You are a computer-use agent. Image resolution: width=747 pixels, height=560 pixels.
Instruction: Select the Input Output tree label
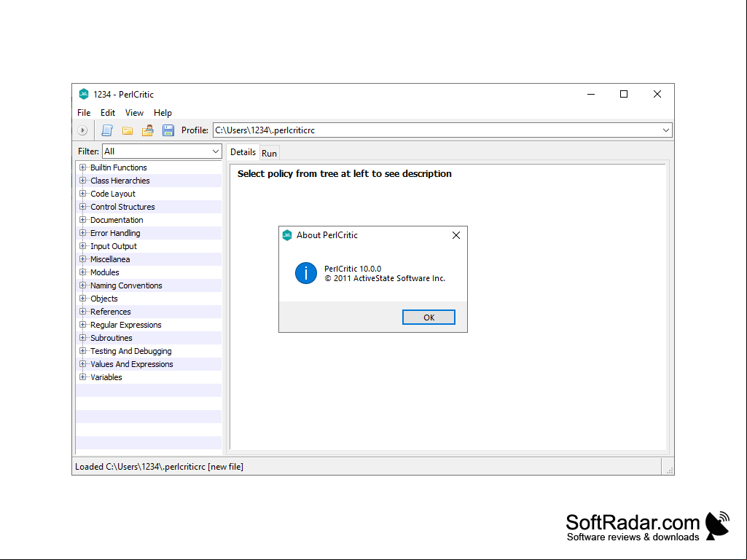114,246
